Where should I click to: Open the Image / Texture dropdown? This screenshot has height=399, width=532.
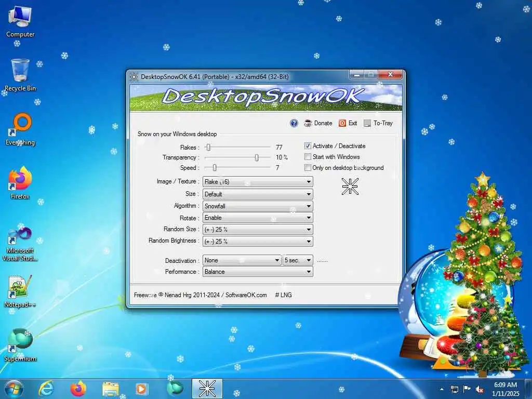pyautogui.click(x=258, y=182)
